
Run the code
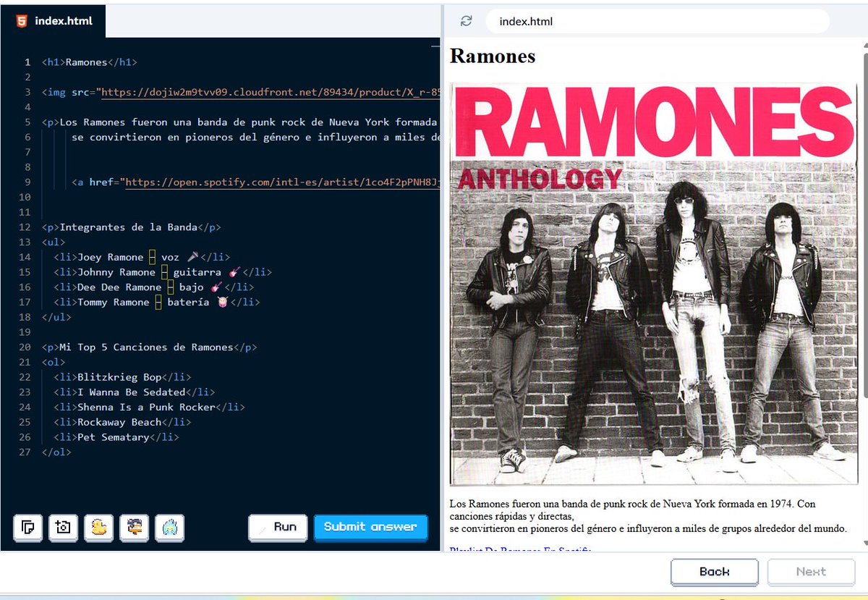coord(278,528)
